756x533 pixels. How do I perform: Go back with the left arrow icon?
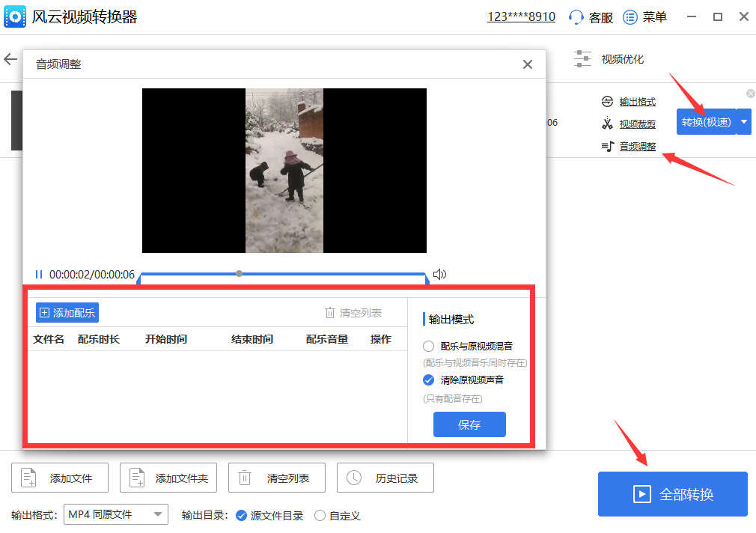tap(10, 59)
